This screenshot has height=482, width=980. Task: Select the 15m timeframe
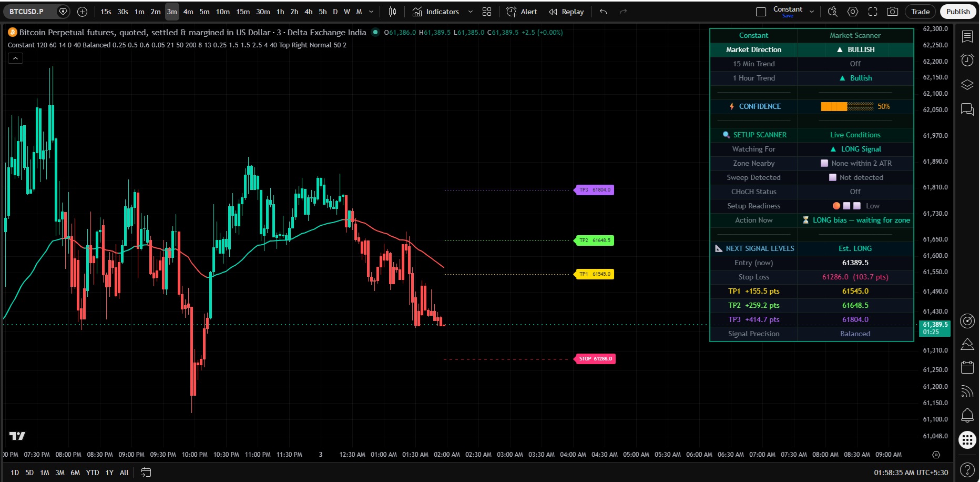coord(243,12)
